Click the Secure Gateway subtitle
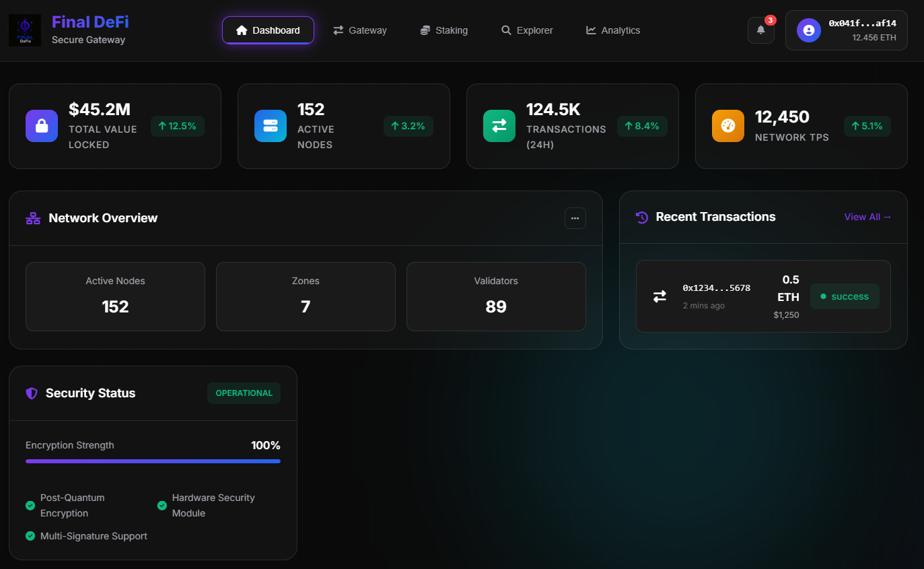 (88, 40)
